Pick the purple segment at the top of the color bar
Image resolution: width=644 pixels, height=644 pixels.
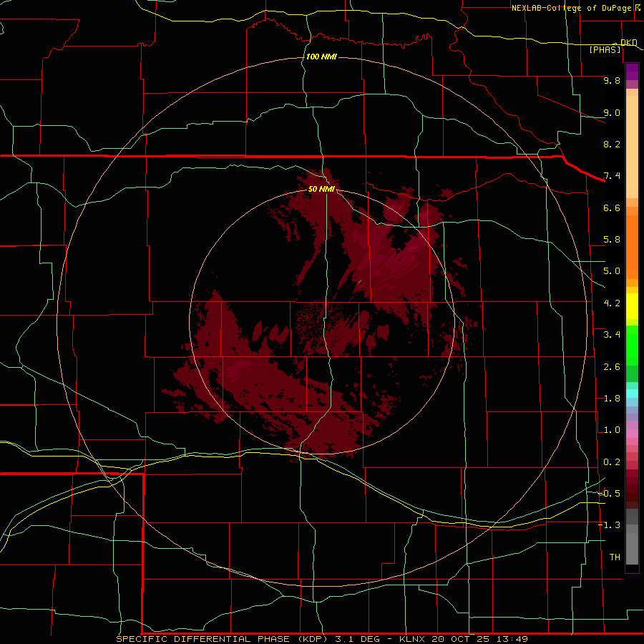(632, 72)
